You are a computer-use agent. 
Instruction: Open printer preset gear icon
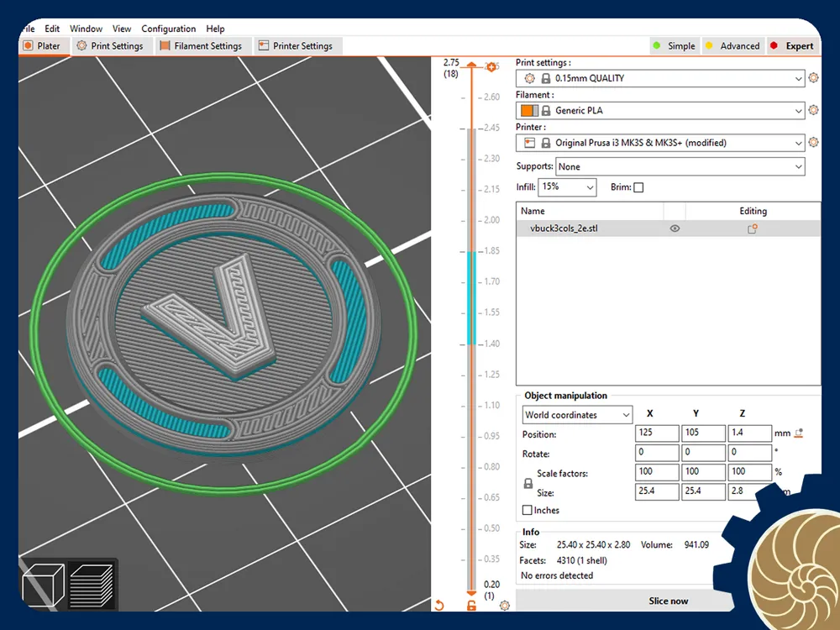click(813, 142)
